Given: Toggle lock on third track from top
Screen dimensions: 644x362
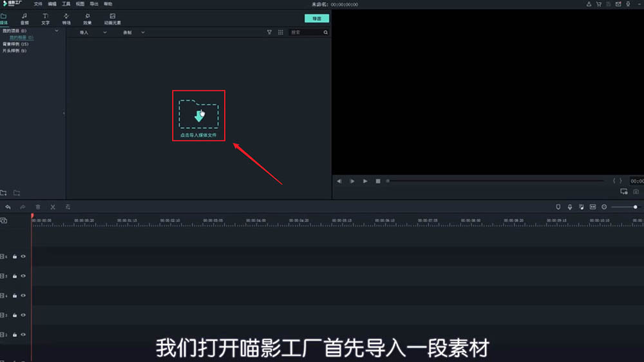Looking at the screenshot, I should [x=15, y=296].
